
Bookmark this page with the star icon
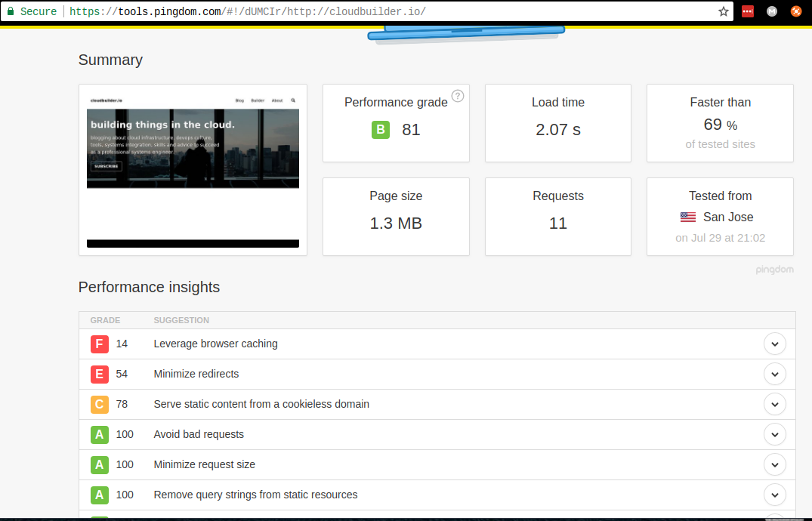tap(723, 11)
